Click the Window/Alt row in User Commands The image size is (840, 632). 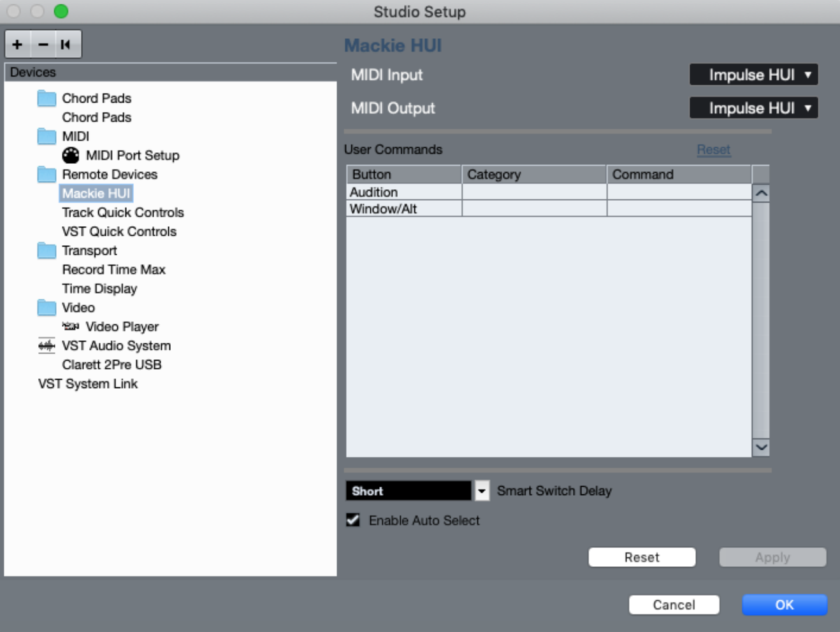coord(549,208)
